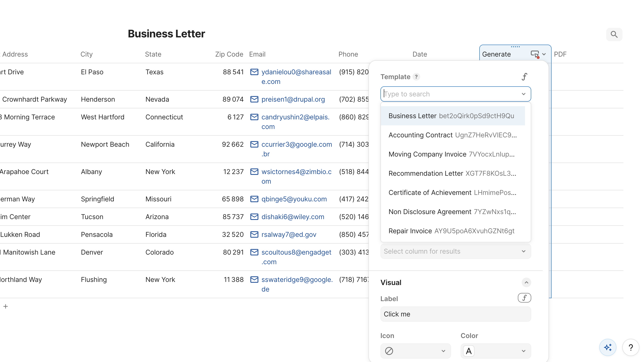Collapse the Visual section

click(526, 282)
